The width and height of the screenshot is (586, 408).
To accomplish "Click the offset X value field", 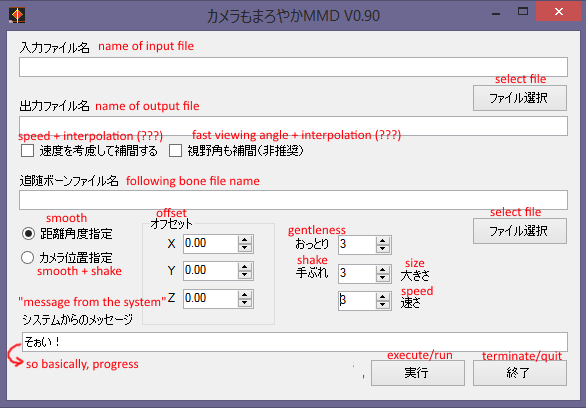I will 210,244.
